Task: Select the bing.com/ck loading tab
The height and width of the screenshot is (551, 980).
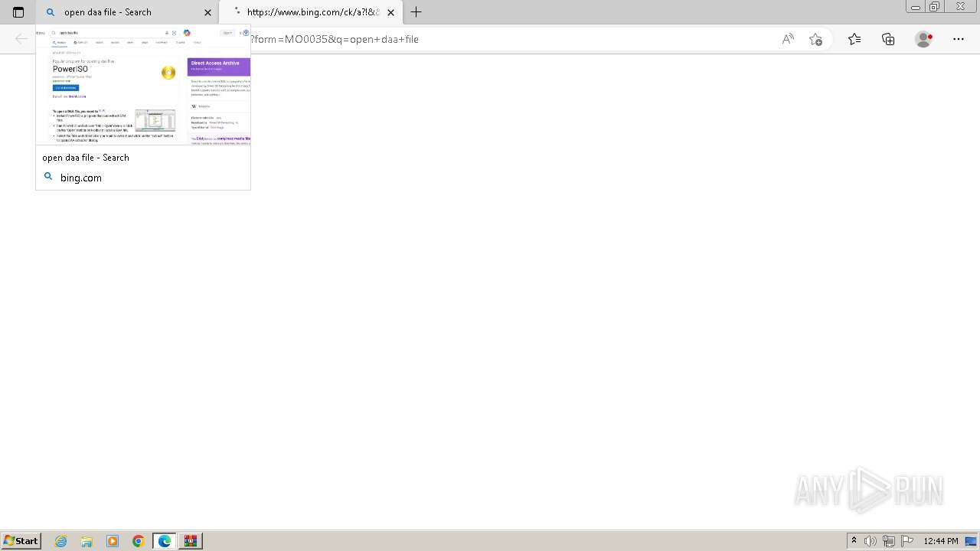Action: coord(312,12)
